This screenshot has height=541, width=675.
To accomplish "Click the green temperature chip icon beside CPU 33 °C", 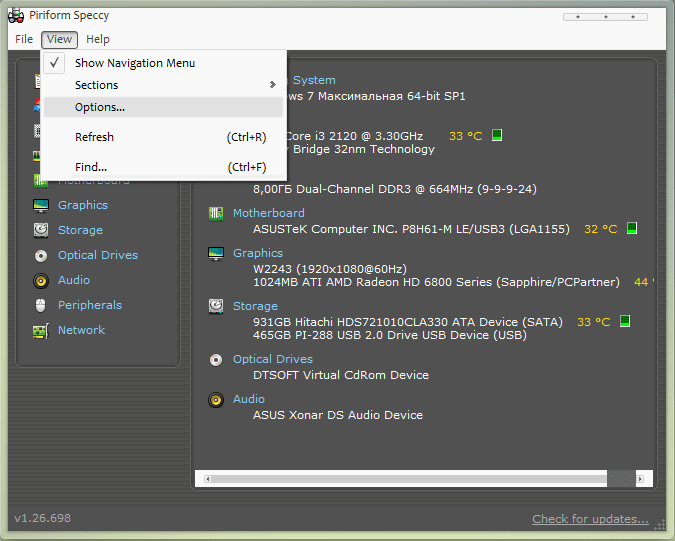I will point(497,135).
